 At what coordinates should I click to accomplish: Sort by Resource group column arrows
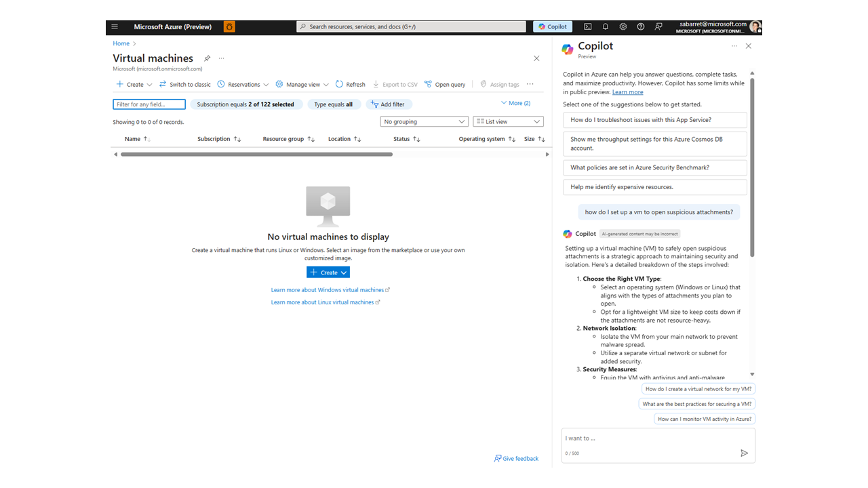coord(311,139)
